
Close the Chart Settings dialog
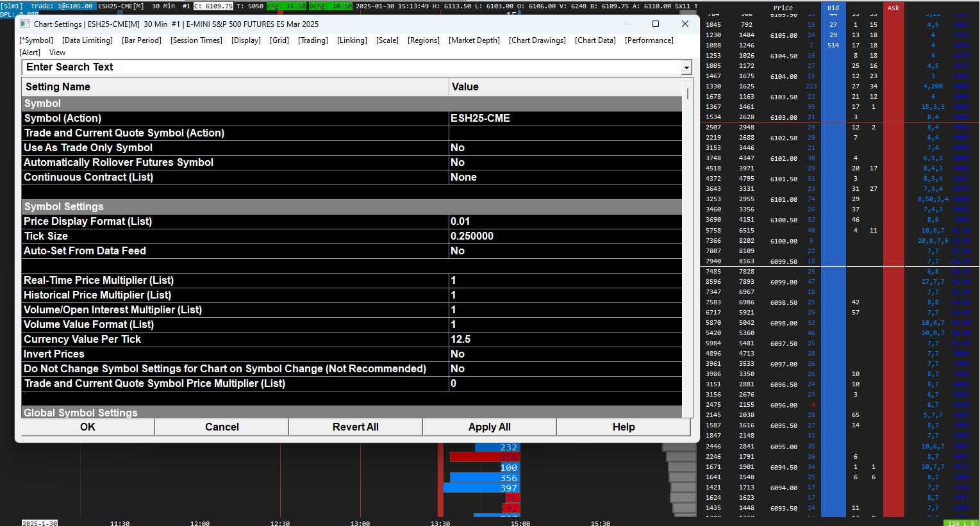(x=685, y=24)
